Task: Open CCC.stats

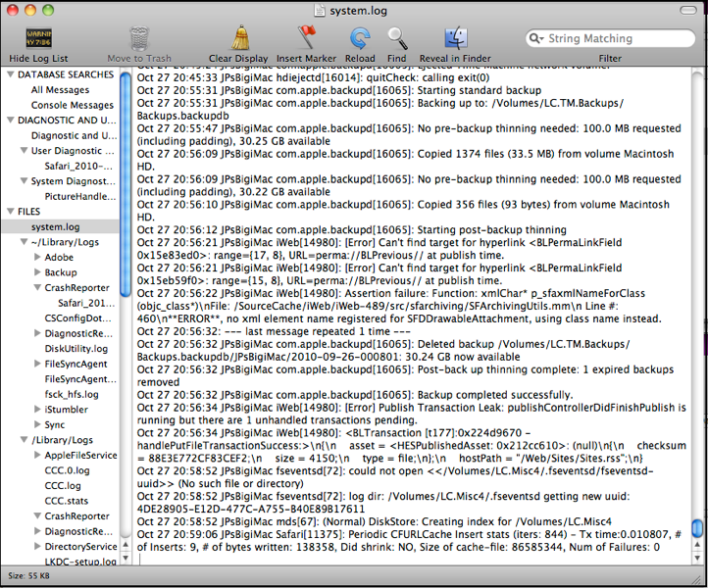Action: (x=66, y=501)
